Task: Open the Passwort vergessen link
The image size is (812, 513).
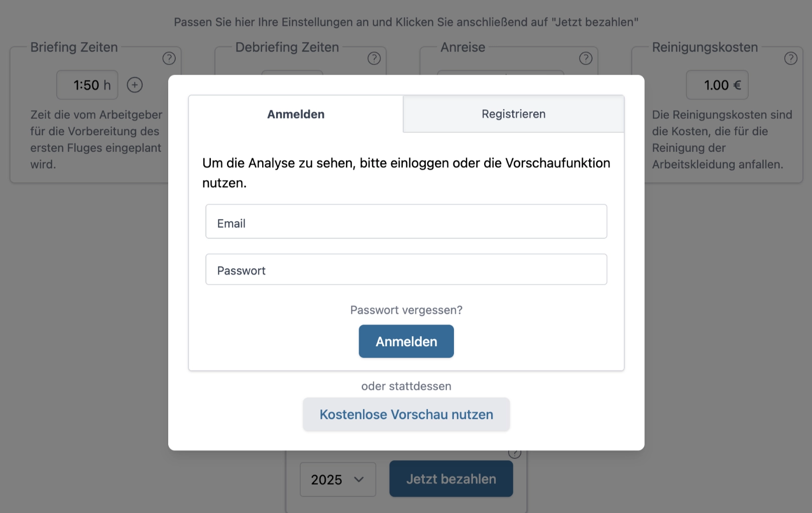Action: point(406,310)
